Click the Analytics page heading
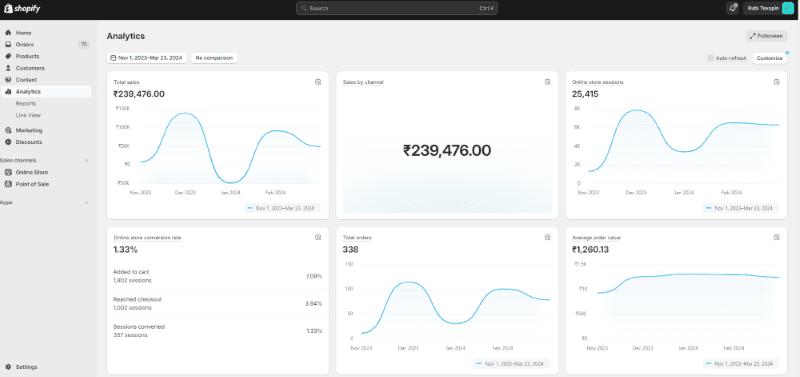Screen dimensions: 800x377 pyautogui.click(x=126, y=36)
